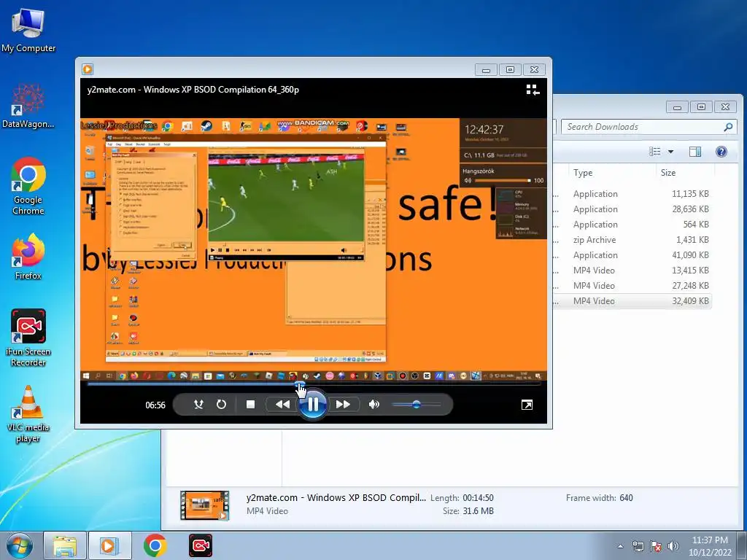
Task: Select Windows Media Player taskbar button
Action: tap(109, 545)
